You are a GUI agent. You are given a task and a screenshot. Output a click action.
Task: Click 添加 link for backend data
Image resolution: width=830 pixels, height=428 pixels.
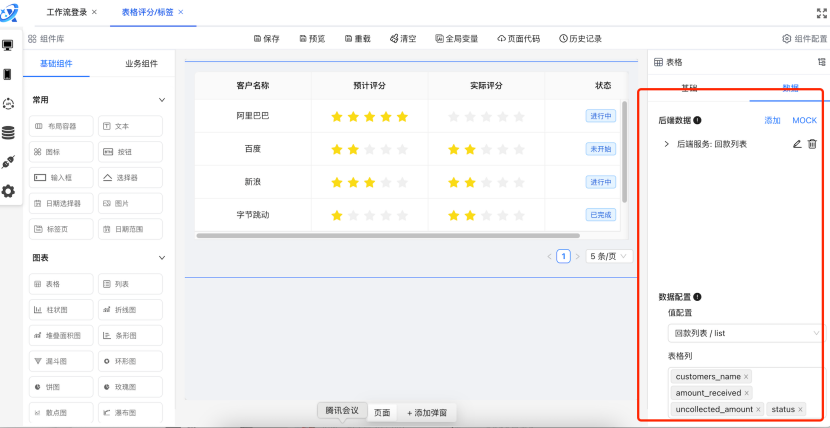coord(772,120)
